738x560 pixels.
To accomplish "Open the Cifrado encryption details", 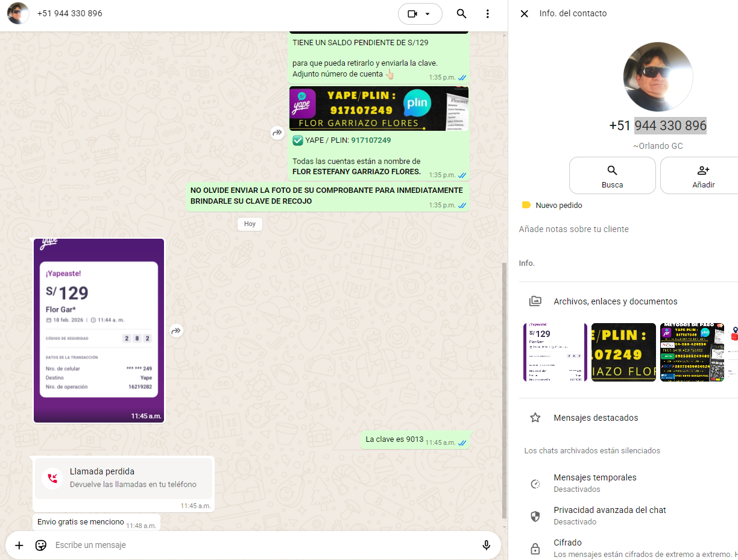I will coord(567,547).
